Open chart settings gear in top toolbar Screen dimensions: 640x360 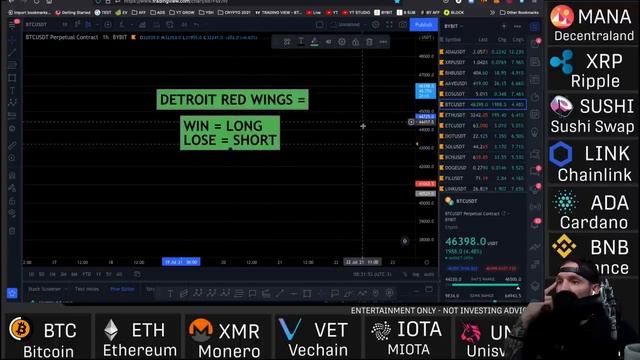coord(376,25)
